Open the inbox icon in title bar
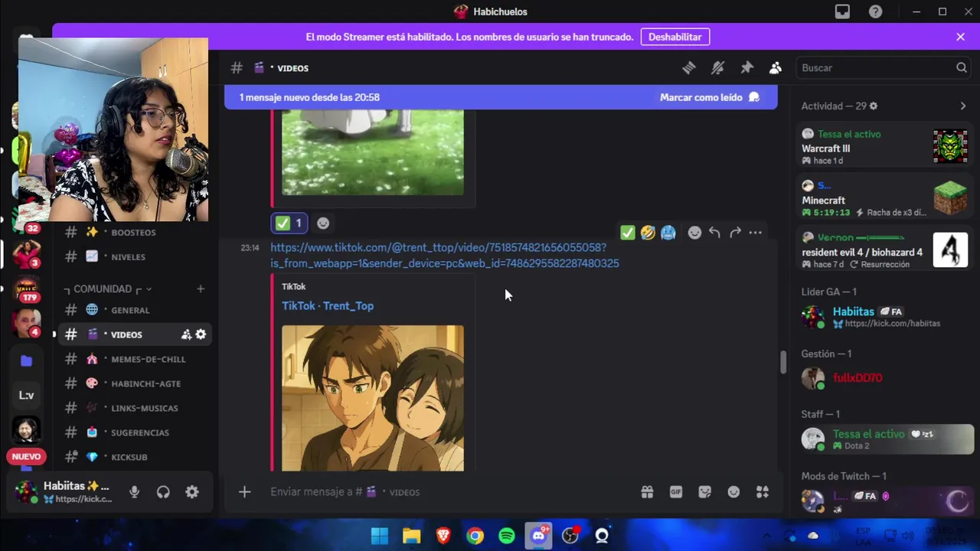 (x=842, y=11)
